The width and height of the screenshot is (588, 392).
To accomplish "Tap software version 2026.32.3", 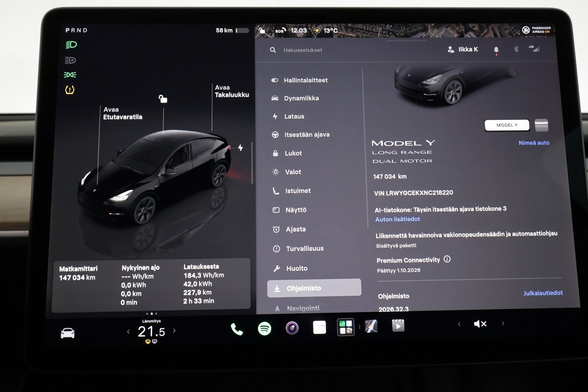I will [394, 309].
